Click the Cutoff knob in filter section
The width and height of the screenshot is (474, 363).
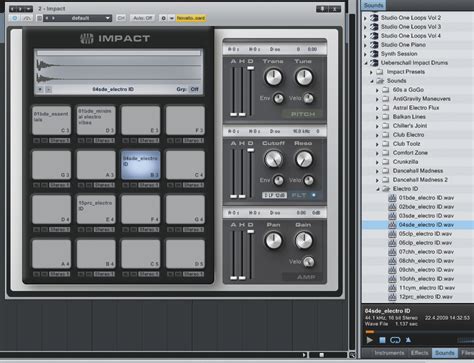click(x=273, y=159)
